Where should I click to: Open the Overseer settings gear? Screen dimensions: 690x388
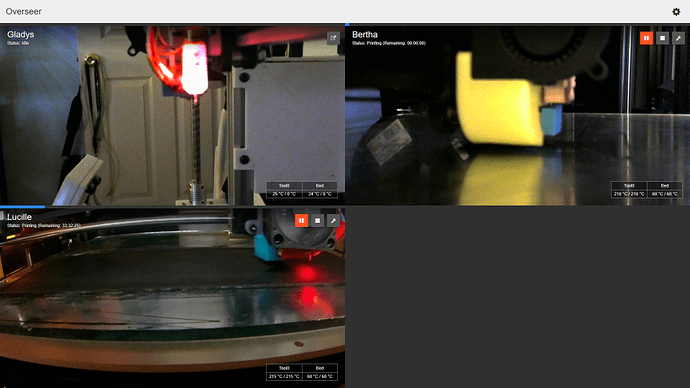(x=676, y=12)
